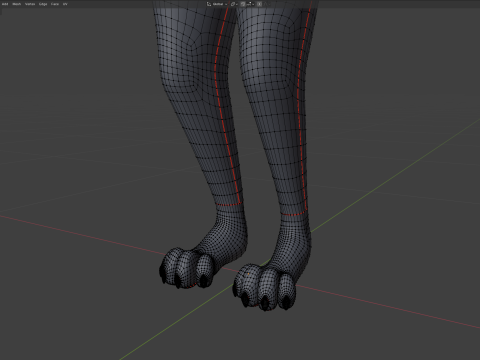The width and height of the screenshot is (480, 360).
Task: Open the Edge menu
Action: tap(43, 4)
